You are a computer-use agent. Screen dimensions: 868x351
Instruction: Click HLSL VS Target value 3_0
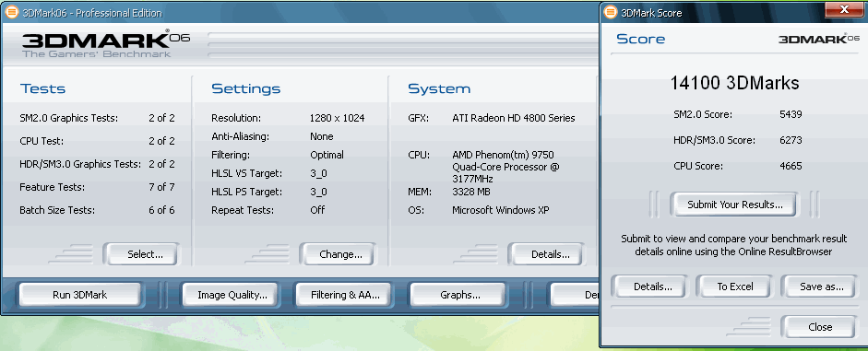(318, 173)
